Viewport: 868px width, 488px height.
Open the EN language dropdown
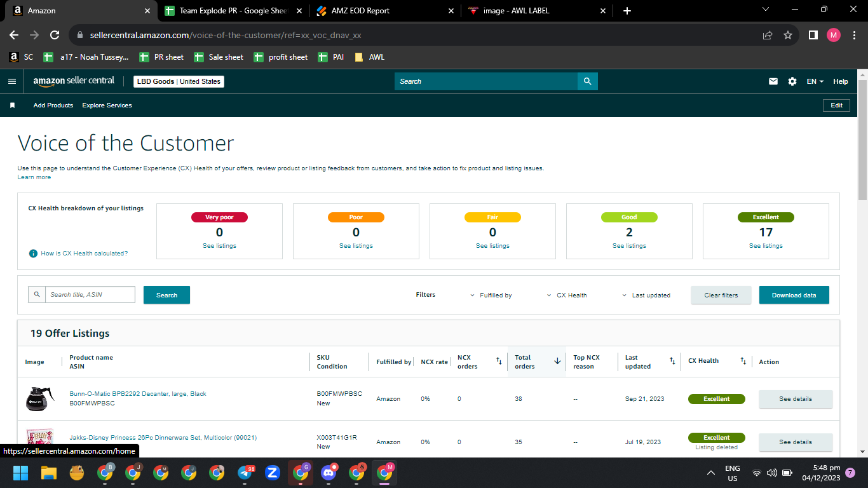815,81
